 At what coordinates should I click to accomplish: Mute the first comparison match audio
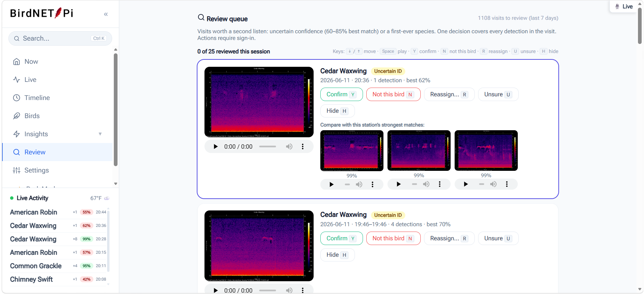[359, 184]
